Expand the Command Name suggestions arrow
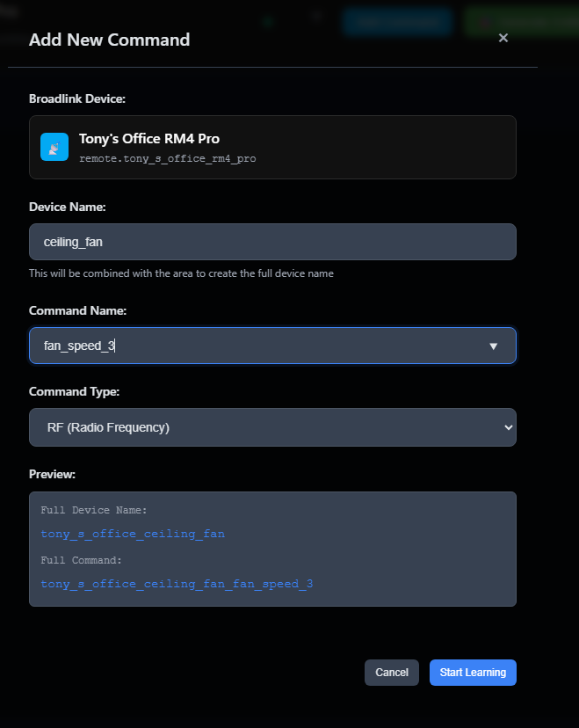The height and width of the screenshot is (728, 579). [x=494, y=346]
